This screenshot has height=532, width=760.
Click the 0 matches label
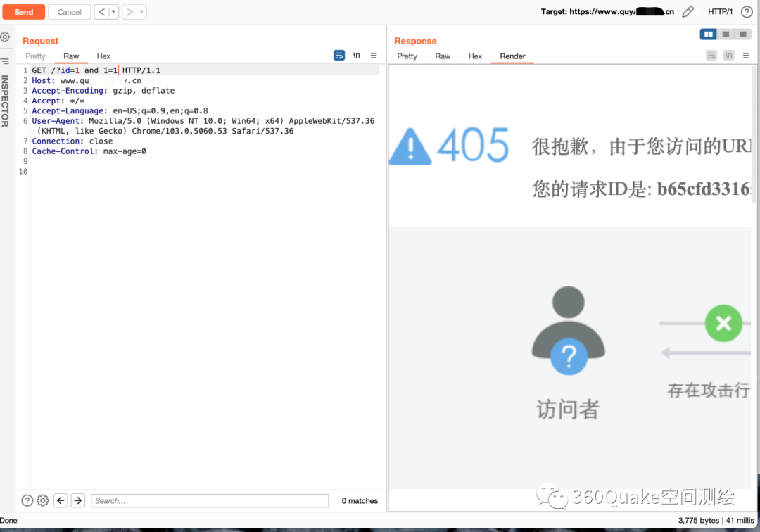(360, 501)
